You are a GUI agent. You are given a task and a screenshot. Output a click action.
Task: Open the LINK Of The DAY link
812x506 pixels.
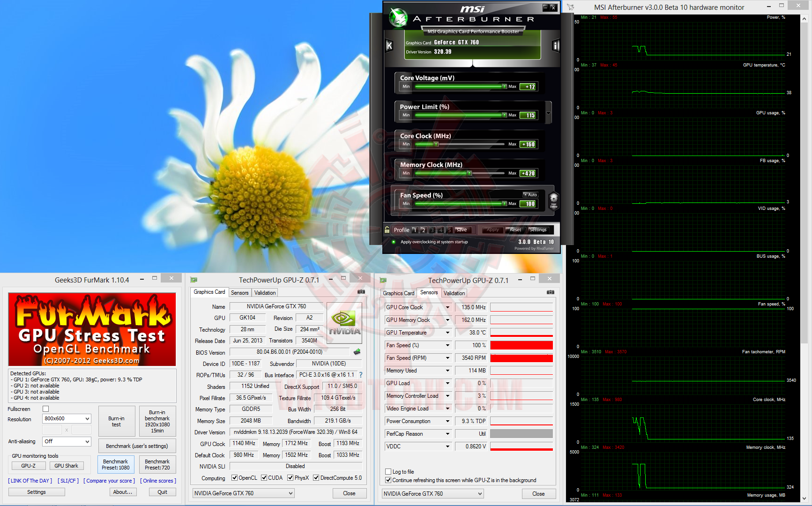click(30, 481)
